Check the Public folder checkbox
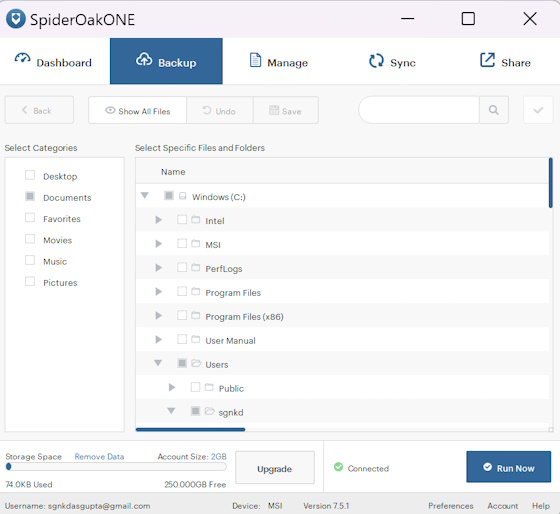Image resolution: width=560 pixels, height=514 pixels. coord(195,387)
